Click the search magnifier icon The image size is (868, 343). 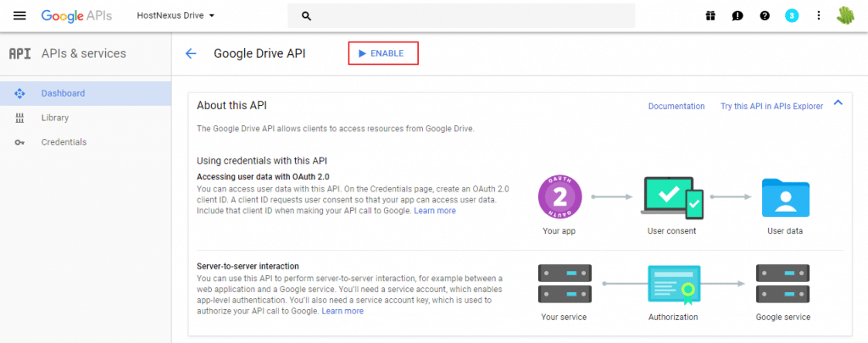306,16
